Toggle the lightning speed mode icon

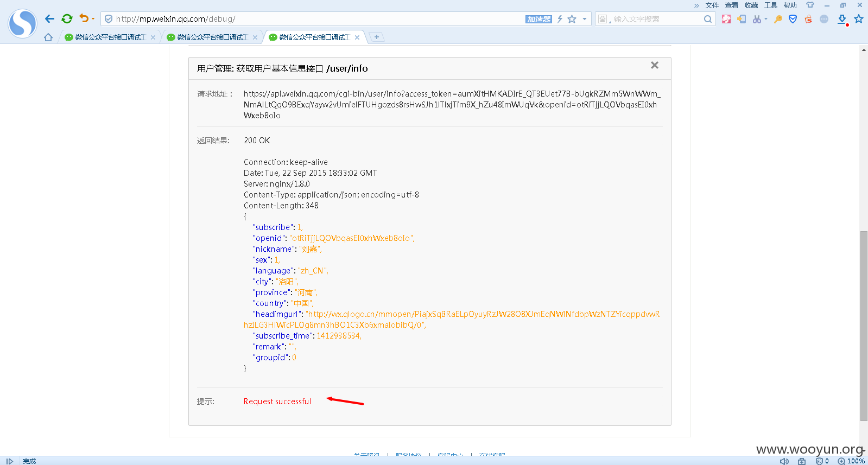click(x=560, y=19)
